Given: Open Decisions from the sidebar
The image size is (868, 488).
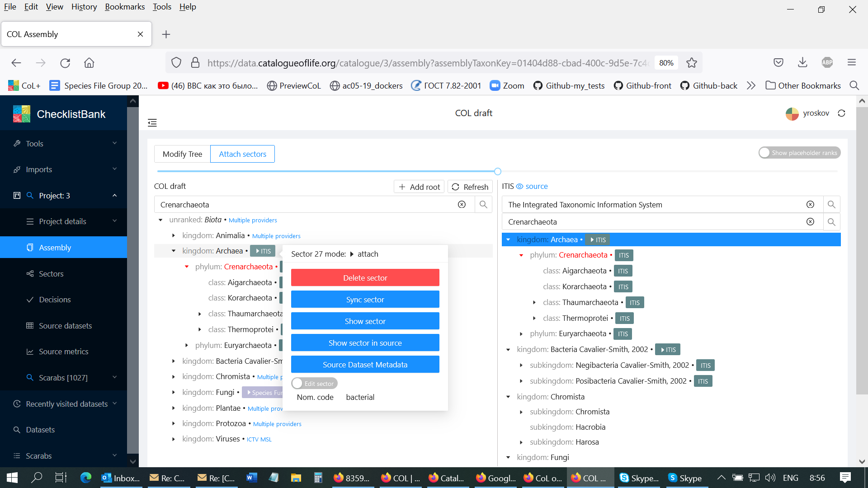Looking at the screenshot, I should [x=55, y=300].
